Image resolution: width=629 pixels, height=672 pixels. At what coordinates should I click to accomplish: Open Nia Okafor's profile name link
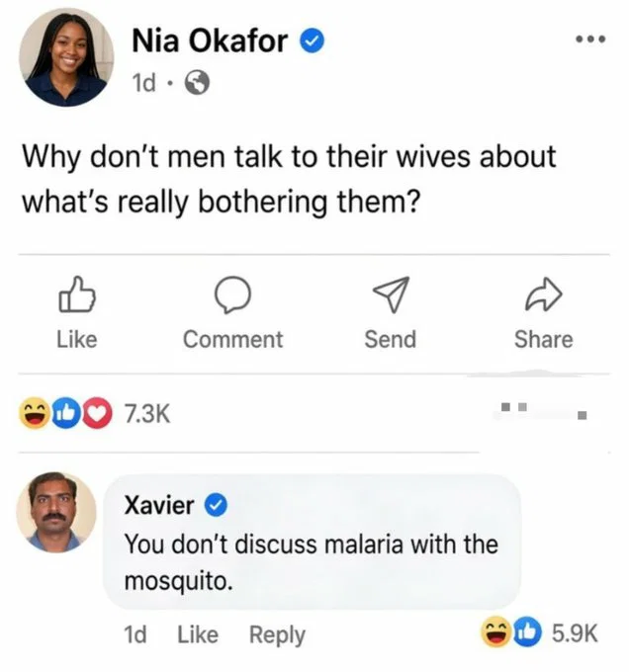click(210, 42)
